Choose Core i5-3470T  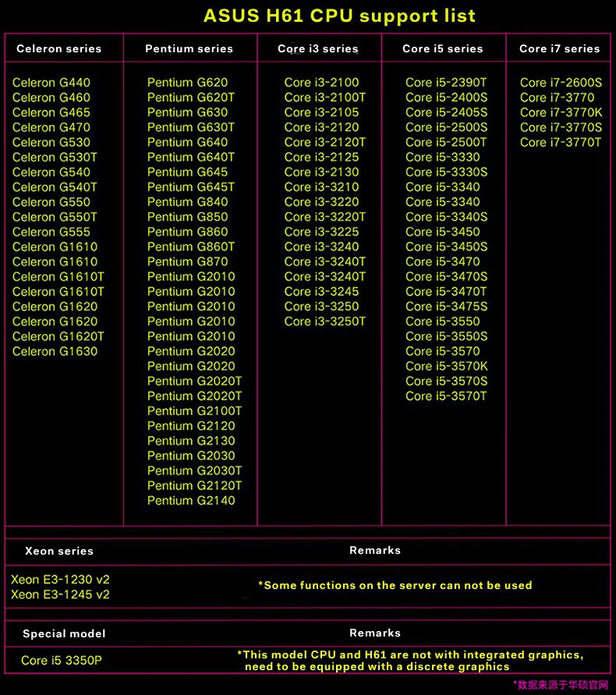coord(446,292)
